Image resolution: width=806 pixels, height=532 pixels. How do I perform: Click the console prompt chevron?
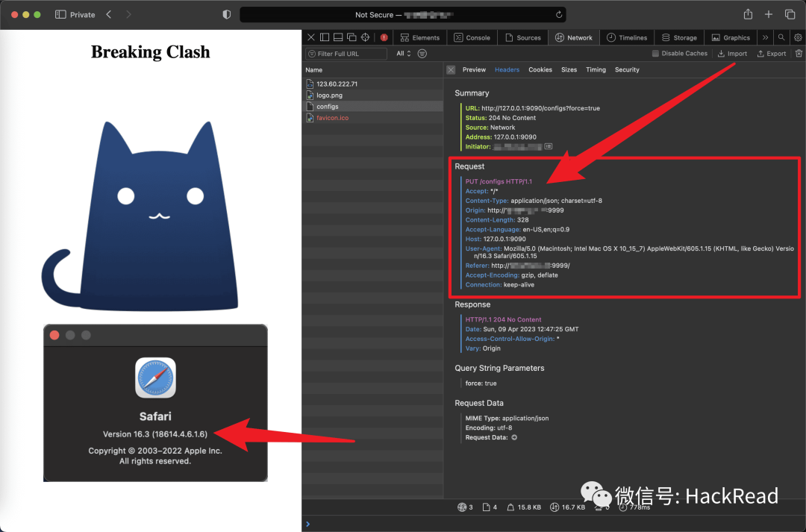click(308, 524)
